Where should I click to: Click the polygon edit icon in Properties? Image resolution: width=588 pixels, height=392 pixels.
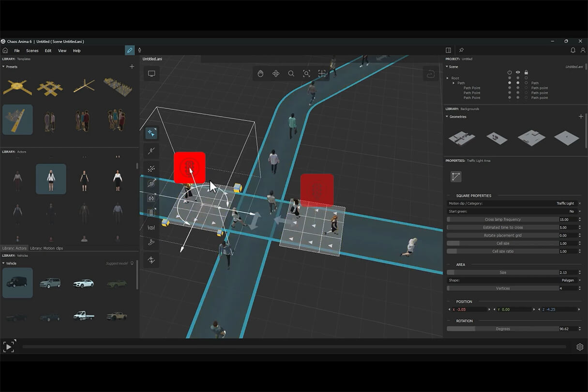point(456,177)
